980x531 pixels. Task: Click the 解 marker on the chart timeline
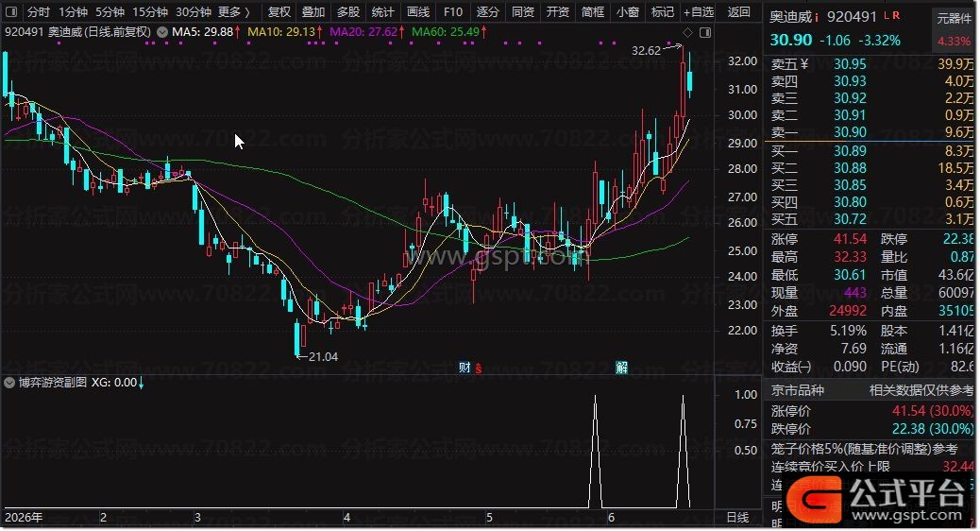pyautogui.click(x=621, y=368)
